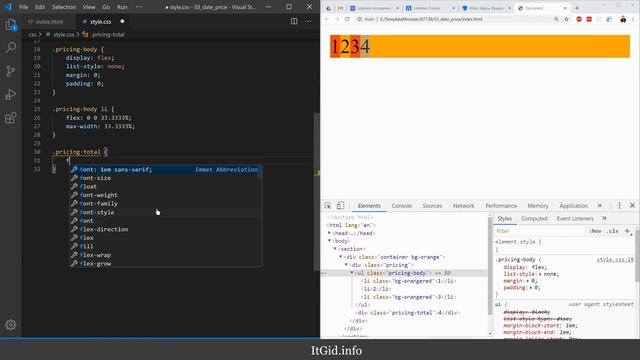Click the Chrome address bar URL
Image resolution: width=640 pixels, height=360 pixels.
431,19
